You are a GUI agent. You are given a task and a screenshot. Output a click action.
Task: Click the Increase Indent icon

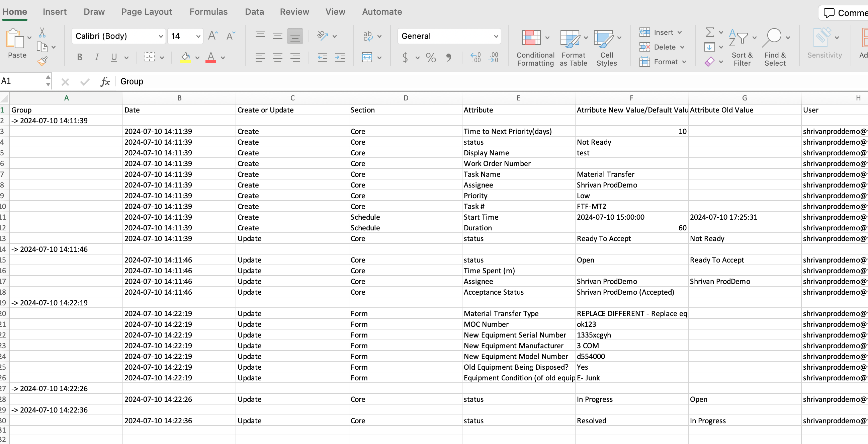pyautogui.click(x=340, y=57)
